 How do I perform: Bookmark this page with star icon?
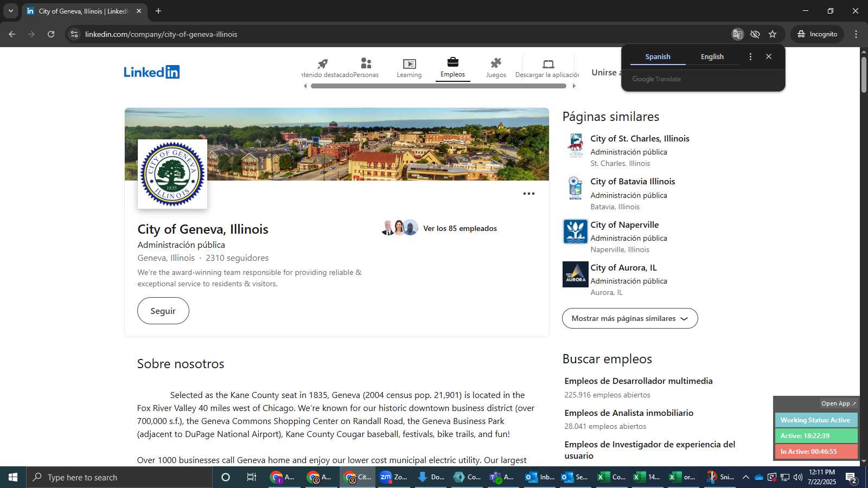773,34
